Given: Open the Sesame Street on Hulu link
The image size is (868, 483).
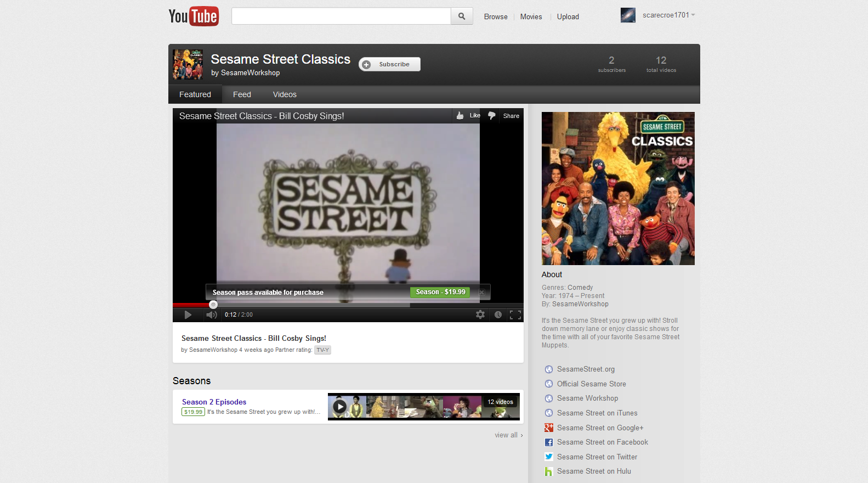Looking at the screenshot, I should 594,471.
